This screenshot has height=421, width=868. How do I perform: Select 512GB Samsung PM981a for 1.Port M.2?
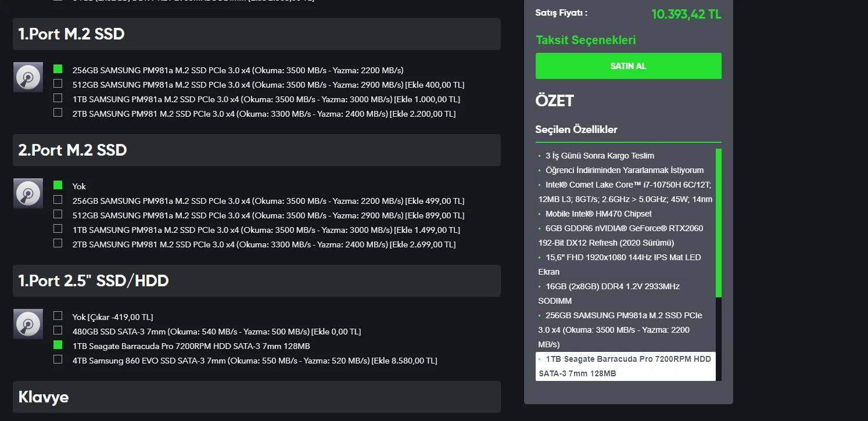(x=58, y=84)
